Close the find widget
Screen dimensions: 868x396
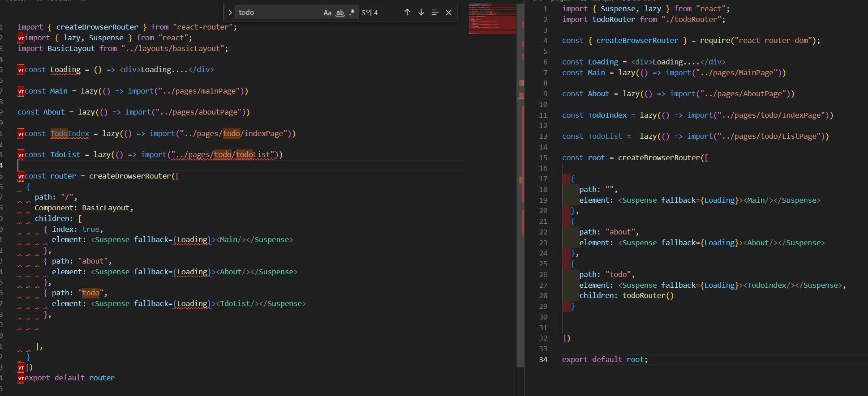tap(449, 13)
